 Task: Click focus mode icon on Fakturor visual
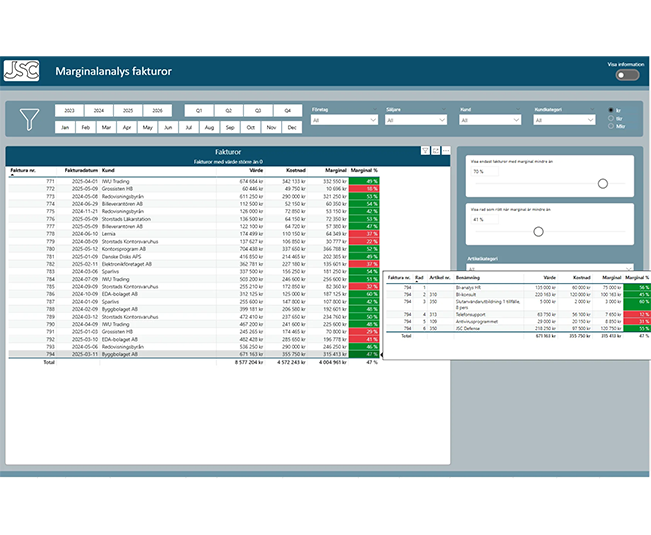pyautogui.click(x=436, y=151)
